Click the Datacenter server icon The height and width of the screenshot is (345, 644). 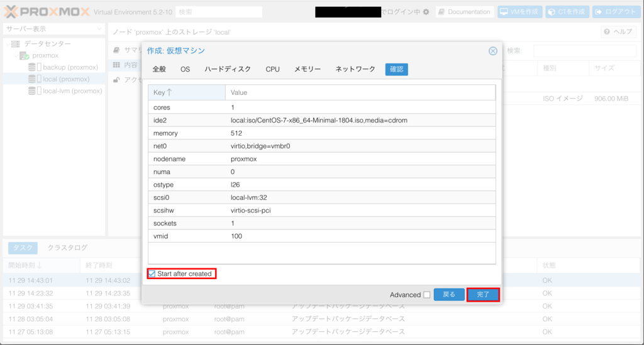coord(16,44)
